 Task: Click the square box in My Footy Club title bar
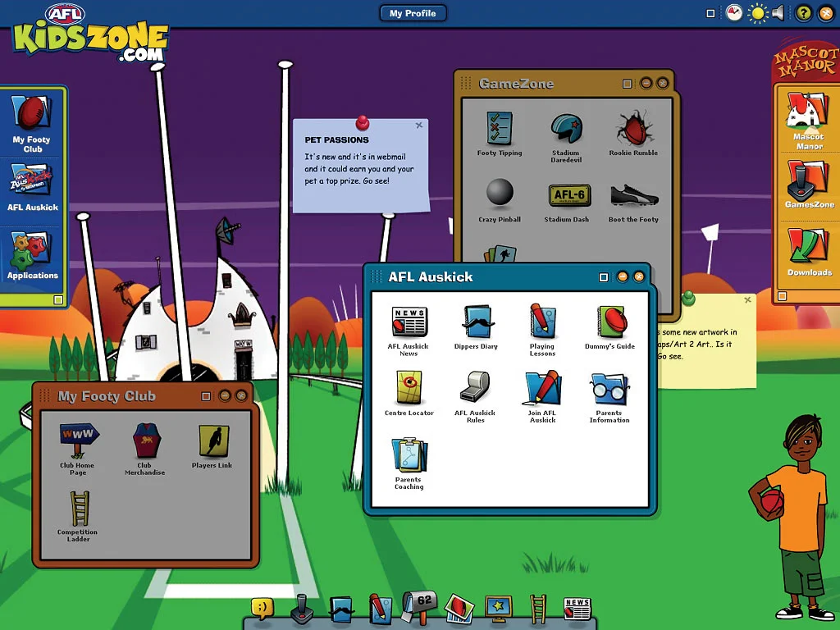(206, 396)
